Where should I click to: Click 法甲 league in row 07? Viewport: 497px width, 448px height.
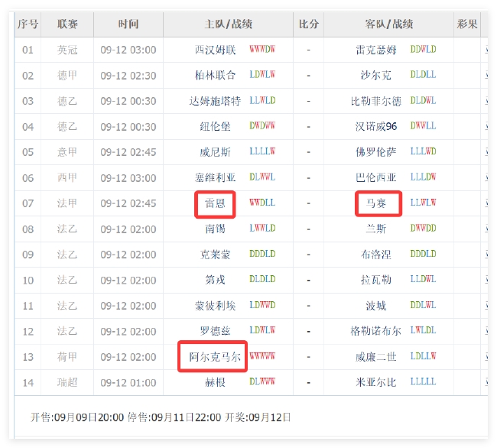(x=67, y=203)
